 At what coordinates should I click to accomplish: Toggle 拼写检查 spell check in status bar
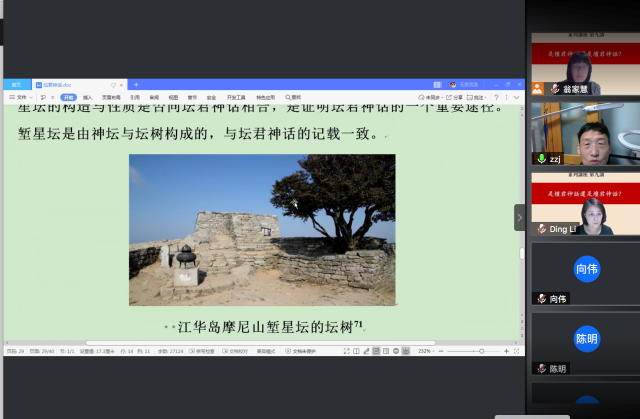coord(202,351)
